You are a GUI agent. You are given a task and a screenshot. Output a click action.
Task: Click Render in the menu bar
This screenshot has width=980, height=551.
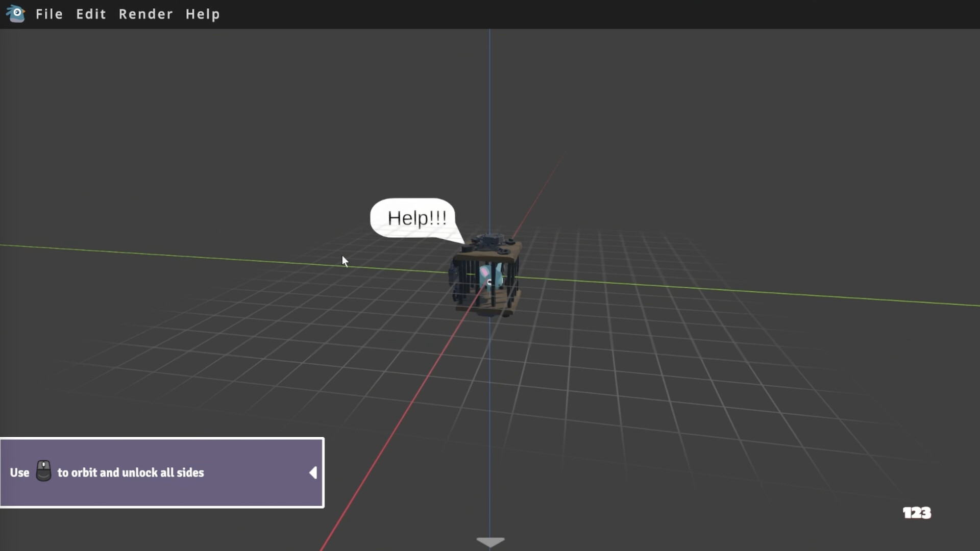[x=145, y=14]
